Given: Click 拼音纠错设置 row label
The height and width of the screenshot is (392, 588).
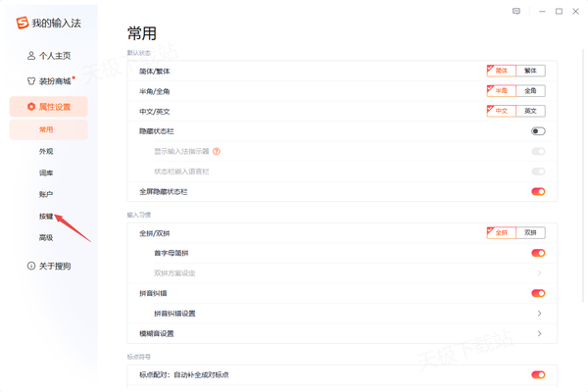Looking at the screenshot, I should [174, 314].
